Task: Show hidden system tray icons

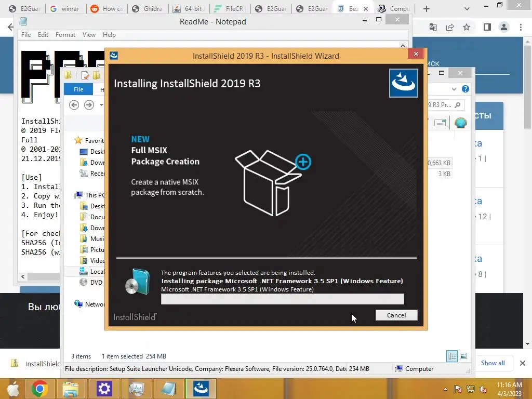Action: coord(445,389)
